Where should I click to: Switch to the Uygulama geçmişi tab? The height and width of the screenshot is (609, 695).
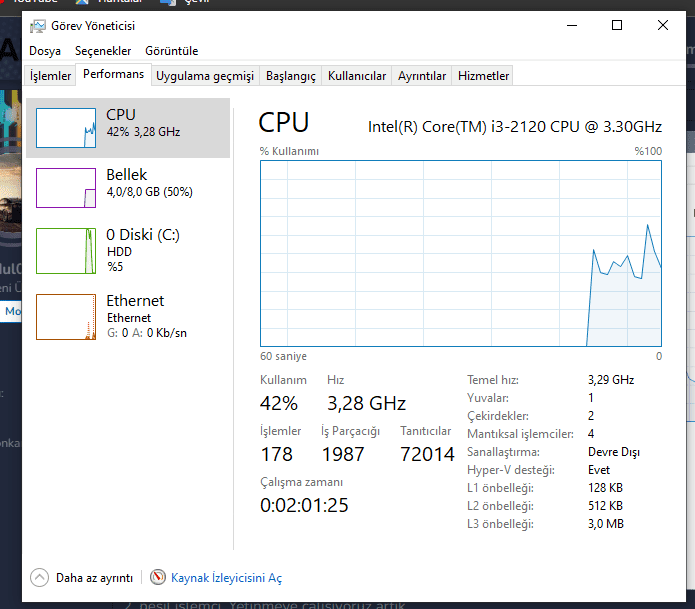(x=205, y=76)
